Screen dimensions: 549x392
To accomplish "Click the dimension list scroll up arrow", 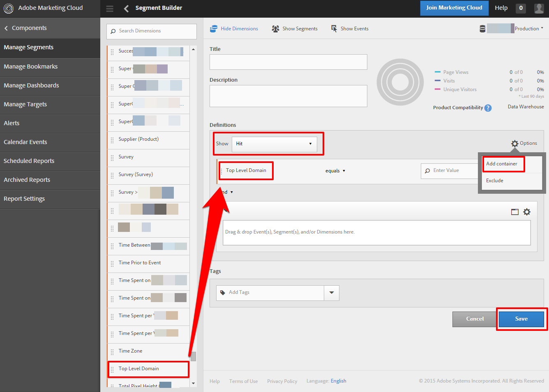I will click(193, 49).
